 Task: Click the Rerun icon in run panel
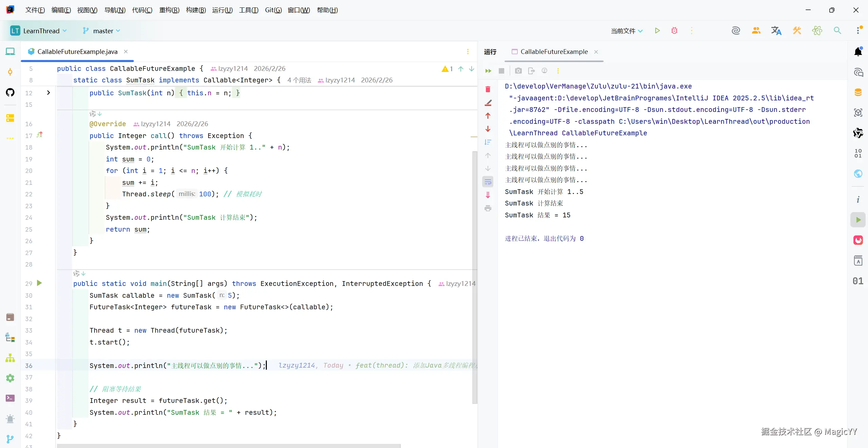click(488, 71)
